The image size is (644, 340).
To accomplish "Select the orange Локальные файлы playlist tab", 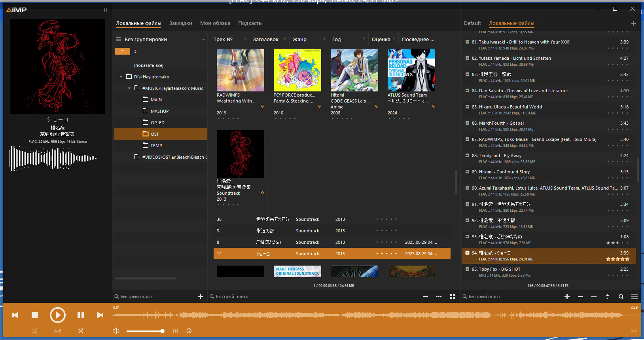I will click(511, 23).
